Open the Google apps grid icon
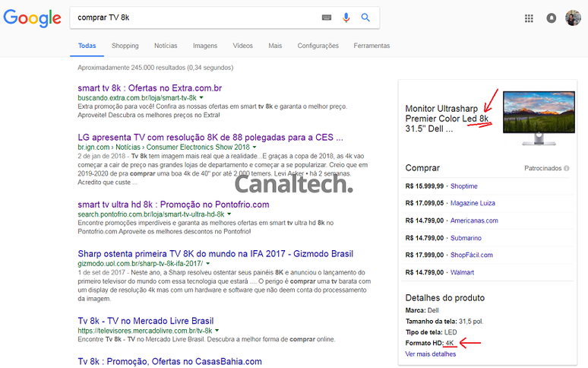The width and height of the screenshot is (588, 368). click(529, 18)
